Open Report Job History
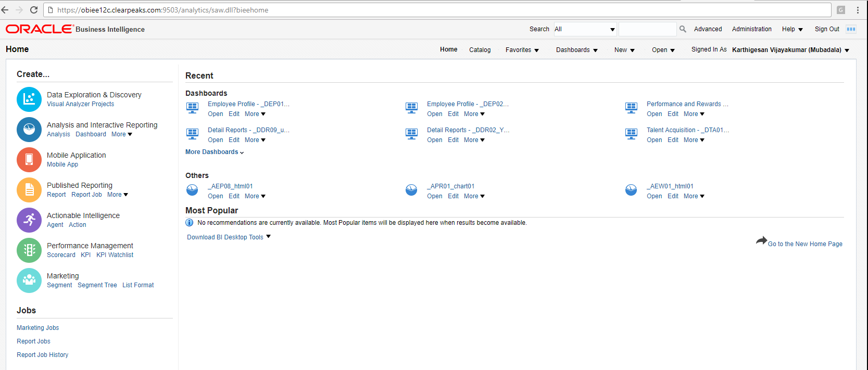 [43, 355]
